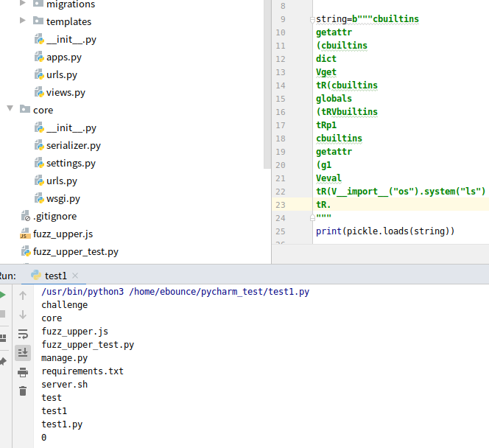Viewport: 489px width, 448px height.
Task: Click the Pin Tab icon
Action: 2,361
